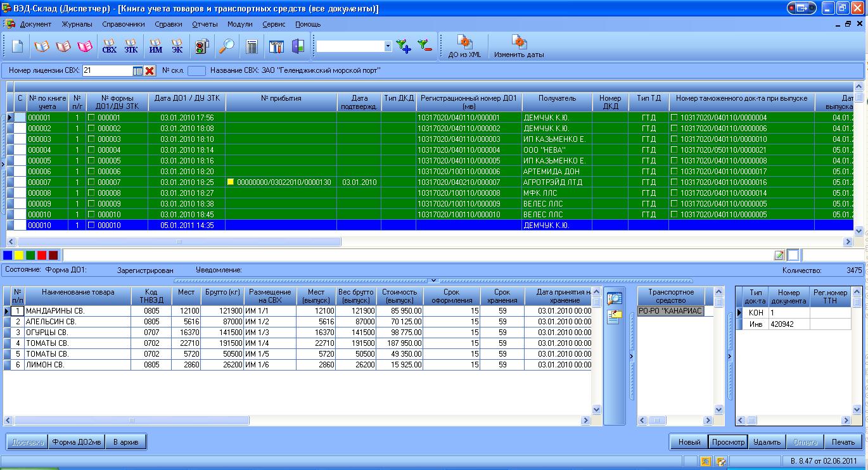Expand splitter arrow left of transport panel
Image resolution: width=868 pixels, height=470 pixels.
point(632,357)
